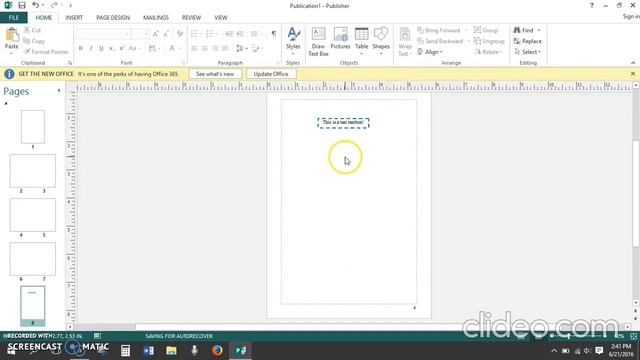This screenshot has height=360, width=640.
Task: Click the Decrease Indent icon
Action: (x=229, y=34)
